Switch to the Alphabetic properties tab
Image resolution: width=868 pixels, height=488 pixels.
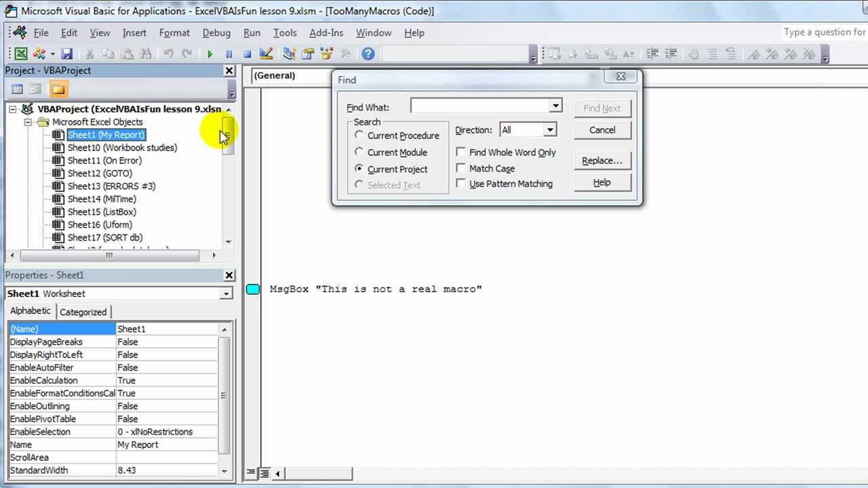coord(31,310)
